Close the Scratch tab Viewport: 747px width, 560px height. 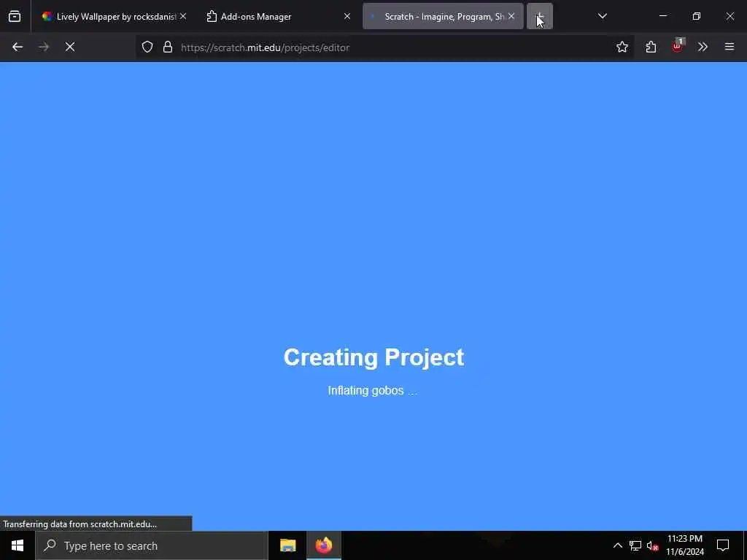click(x=511, y=17)
